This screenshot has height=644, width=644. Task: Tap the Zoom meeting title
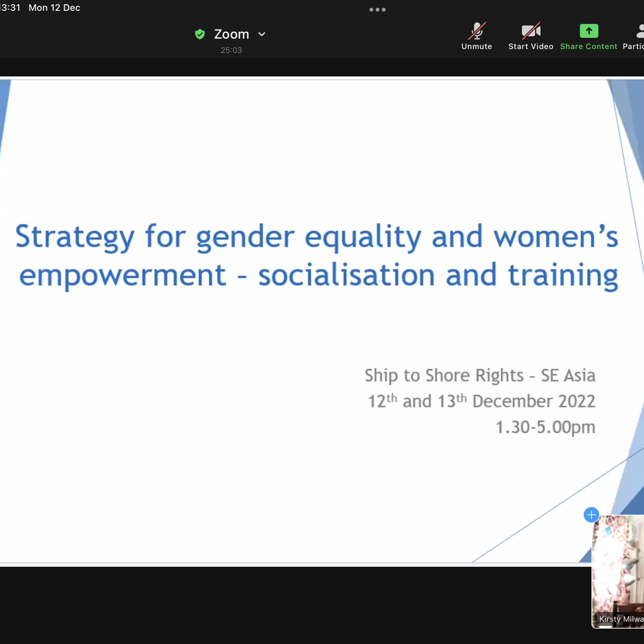point(231,34)
